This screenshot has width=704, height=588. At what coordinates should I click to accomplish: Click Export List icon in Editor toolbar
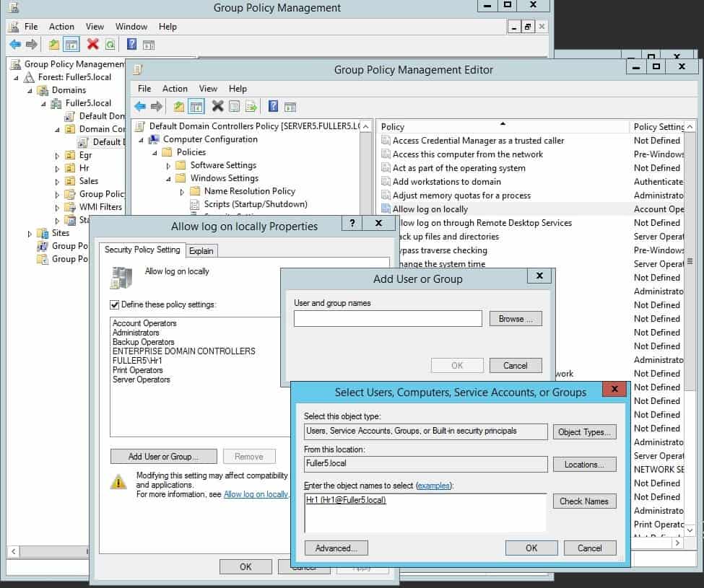[251, 107]
